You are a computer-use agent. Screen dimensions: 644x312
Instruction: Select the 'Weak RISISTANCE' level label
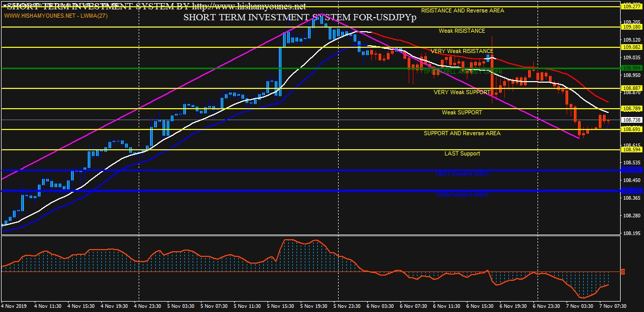(x=462, y=31)
